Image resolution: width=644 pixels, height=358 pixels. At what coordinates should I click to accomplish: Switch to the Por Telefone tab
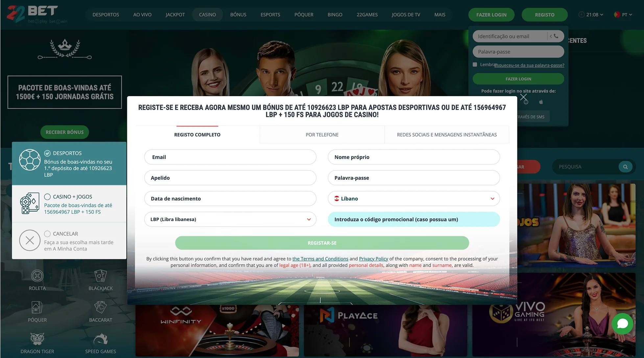[x=322, y=135]
